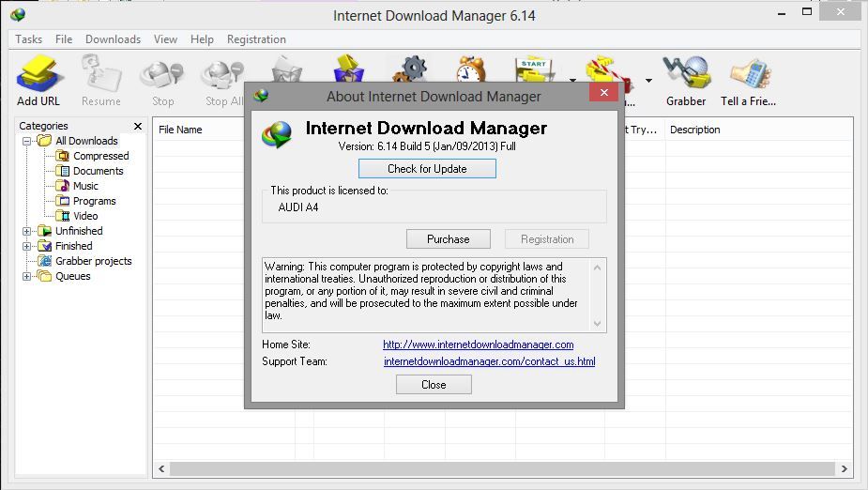Open Options gear toolbar icon
The image size is (868, 490).
[410, 69]
